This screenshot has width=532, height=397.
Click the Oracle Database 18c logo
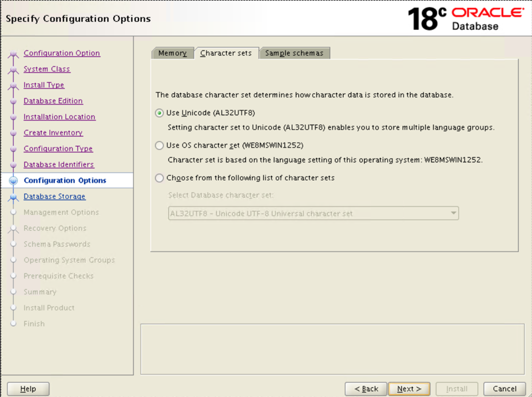point(465,18)
